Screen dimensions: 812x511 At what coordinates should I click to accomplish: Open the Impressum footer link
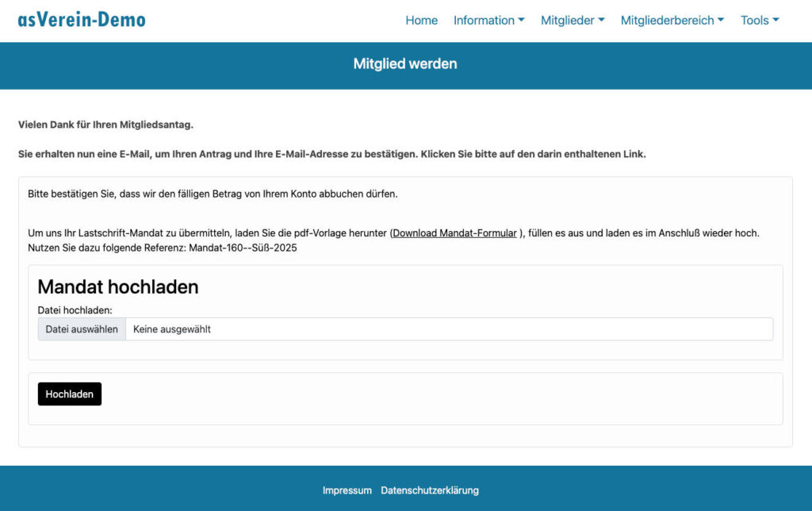[x=347, y=490]
